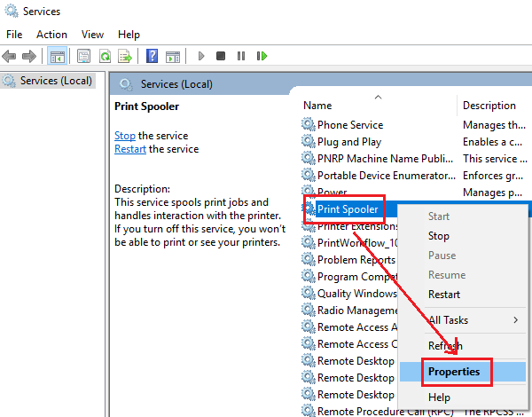Click the Restart the service link
This screenshot has height=417, width=532.
130,149
